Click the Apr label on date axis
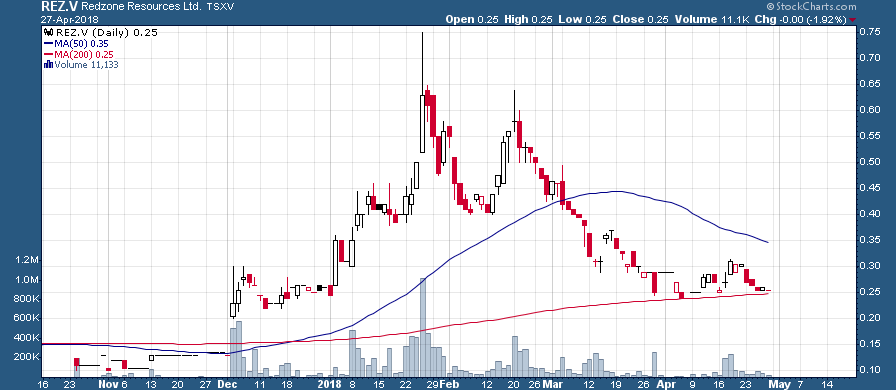Screen dimensions: 896x390 click(665, 384)
